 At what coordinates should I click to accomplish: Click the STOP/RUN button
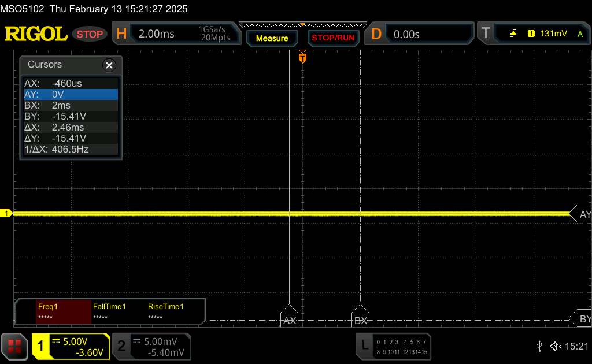pyautogui.click(x=333, y=38)
